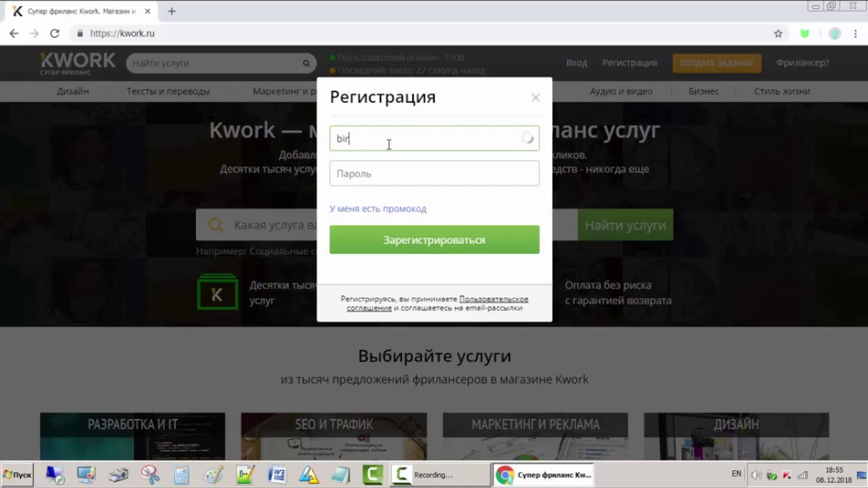Click the 'Найти услуги' header search box
This screenshot has height=488, width=868.
click(214, 63)
